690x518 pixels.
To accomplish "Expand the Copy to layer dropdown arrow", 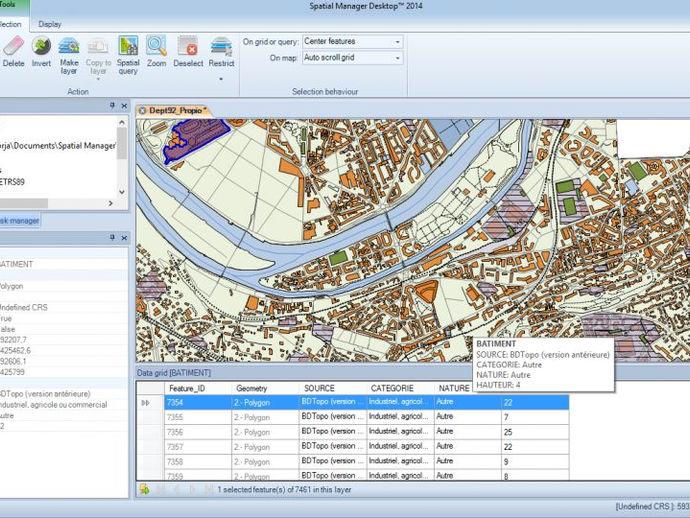I will click(98, 79).
